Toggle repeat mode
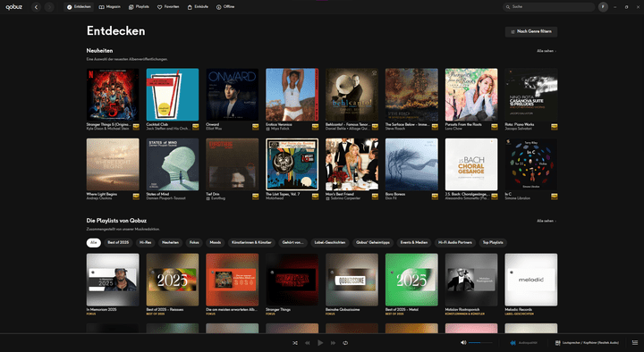 pos(345,342)
